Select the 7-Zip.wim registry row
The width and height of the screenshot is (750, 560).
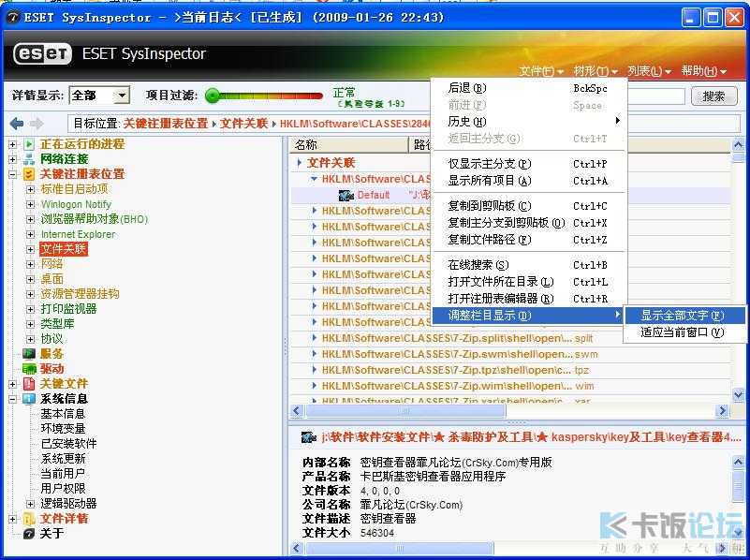510,386
